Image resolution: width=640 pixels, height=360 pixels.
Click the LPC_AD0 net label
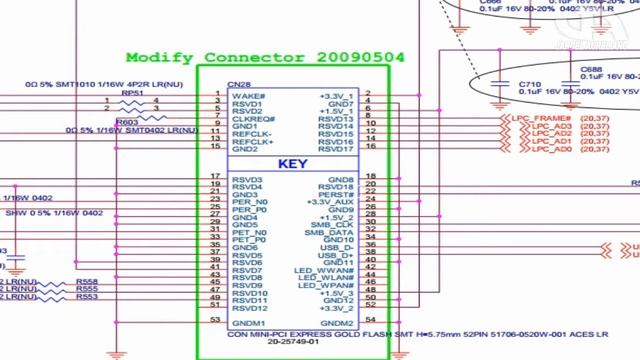(x=552, y=149)
